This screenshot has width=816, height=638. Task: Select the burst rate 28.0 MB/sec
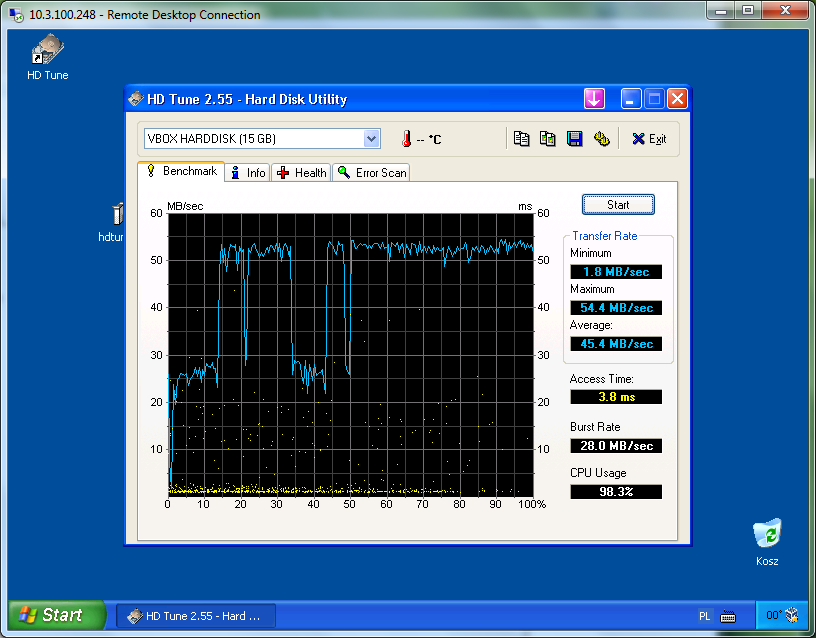point(616,445)
